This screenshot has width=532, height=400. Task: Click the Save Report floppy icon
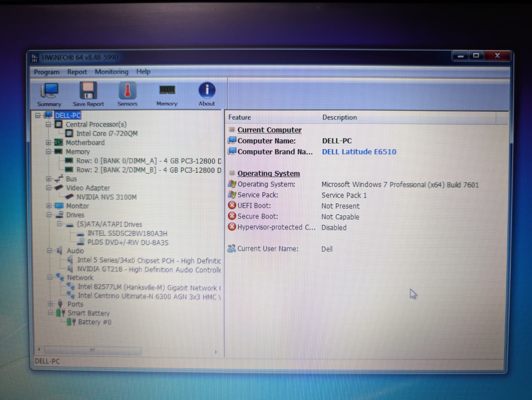pos(88,90)
